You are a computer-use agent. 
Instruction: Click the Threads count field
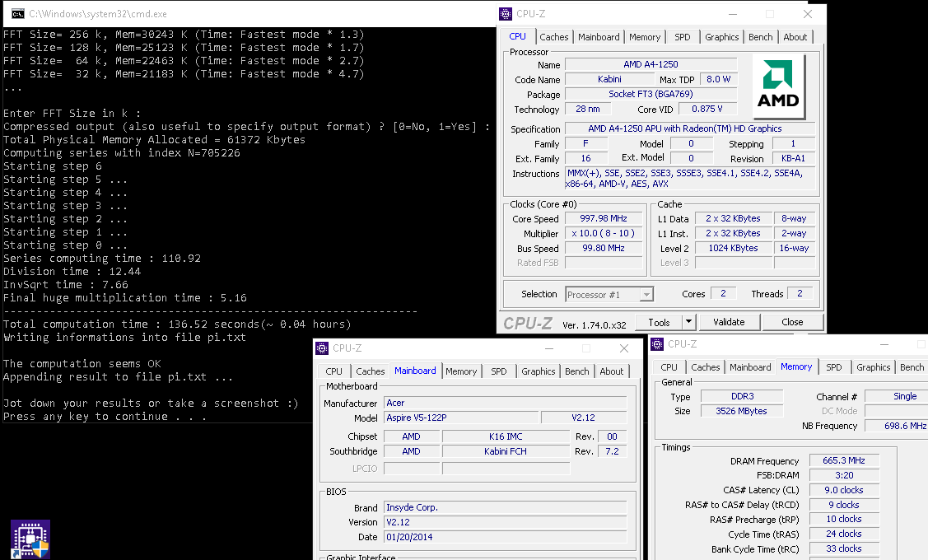tap(800, 293)
